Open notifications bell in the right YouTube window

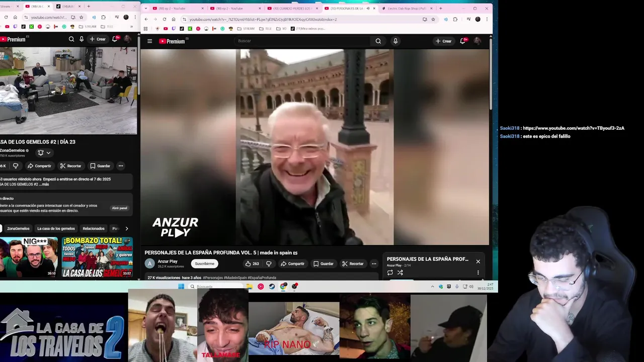click(463, 41)
